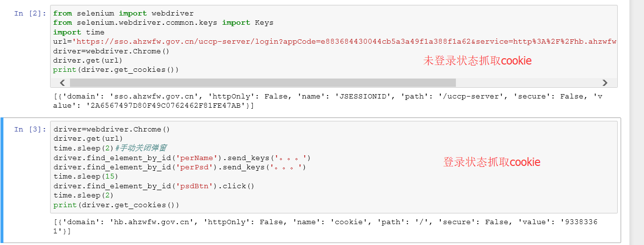This screenshot has width=644, height=245.
Task: Click the 'perPsd' send_keys line
Action: (x=180, y=167)
